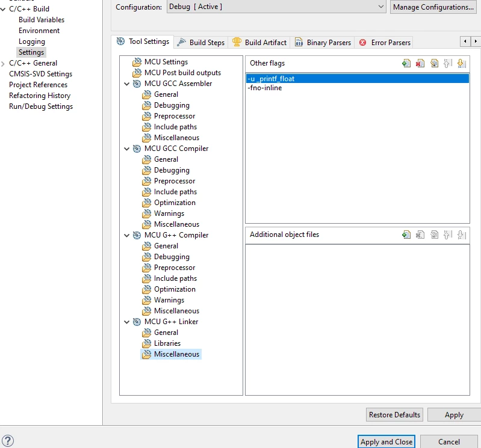481x448 pixels.
Task: Click the MCU Post build outputs icon
Action: pos(137,73)
